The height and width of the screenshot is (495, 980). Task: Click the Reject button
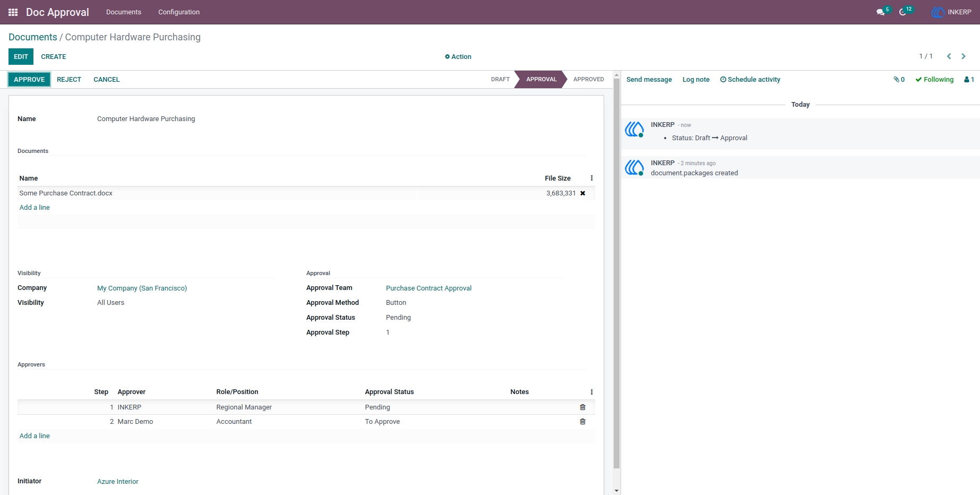69,80
